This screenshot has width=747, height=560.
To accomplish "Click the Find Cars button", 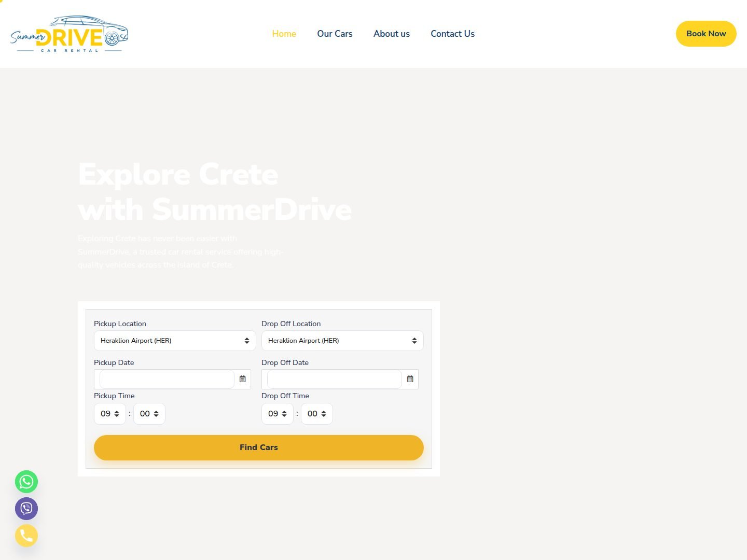I will pos(259,447).
